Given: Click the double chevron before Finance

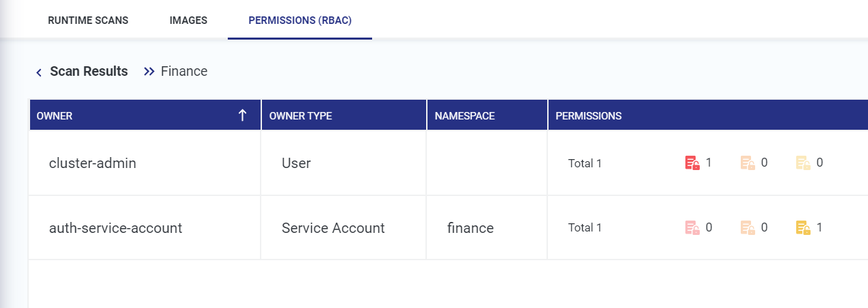Looking at the screenshot, I should 149,72.
